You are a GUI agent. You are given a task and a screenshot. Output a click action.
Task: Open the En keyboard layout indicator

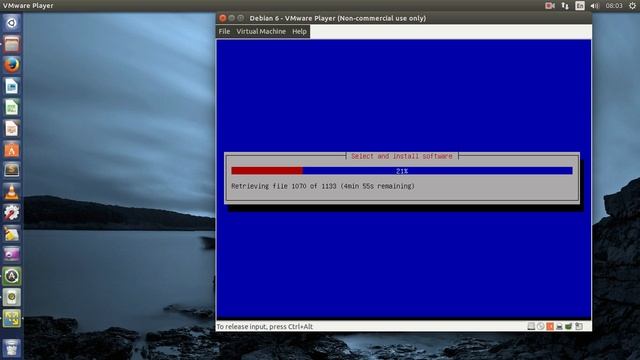coord(580,6)
